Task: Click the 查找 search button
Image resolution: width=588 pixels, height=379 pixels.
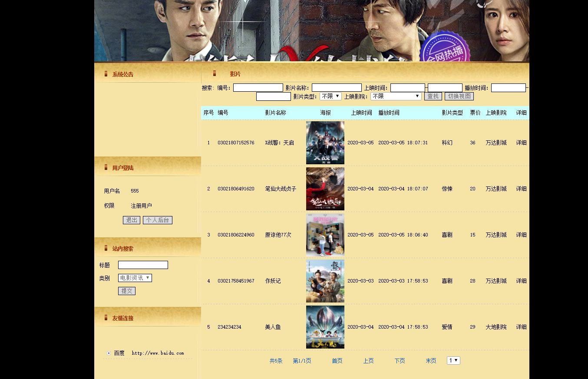Action: pyautogui.click(x=433, y=96)
